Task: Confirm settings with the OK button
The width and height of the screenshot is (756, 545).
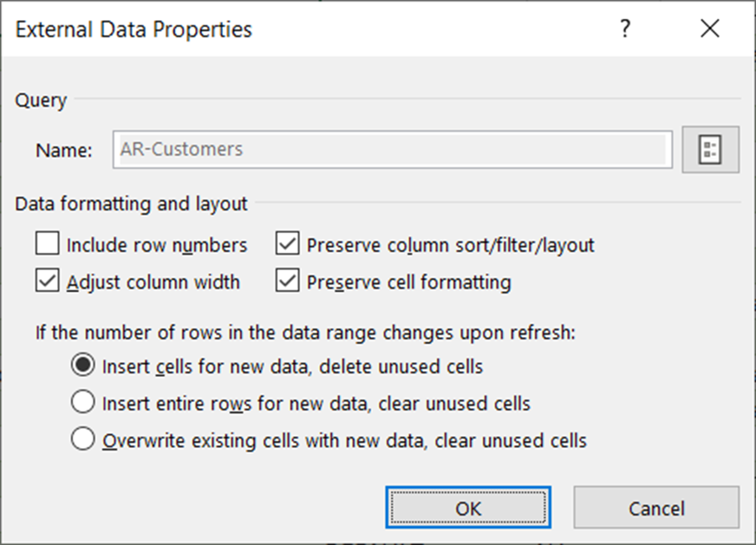Action: [467, 508]
